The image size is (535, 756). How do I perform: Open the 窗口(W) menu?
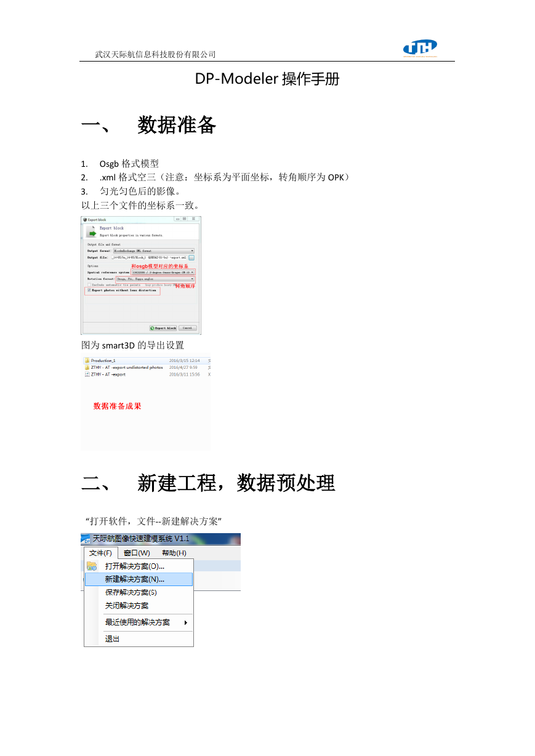pyautogui.click(x=137, y=553)
